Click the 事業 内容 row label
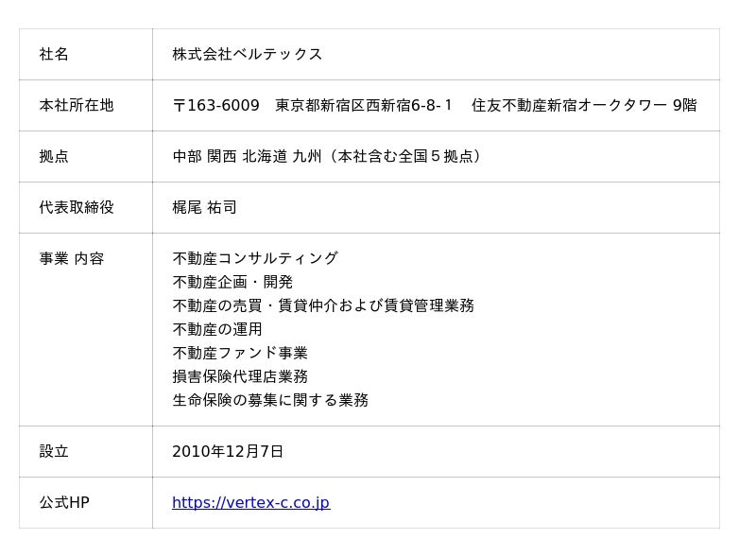The image size is (756, 557). [x=72, y=258]
